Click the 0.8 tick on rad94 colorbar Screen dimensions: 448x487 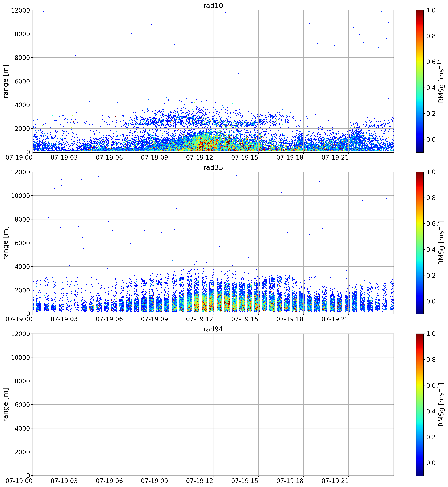[431, 360]
